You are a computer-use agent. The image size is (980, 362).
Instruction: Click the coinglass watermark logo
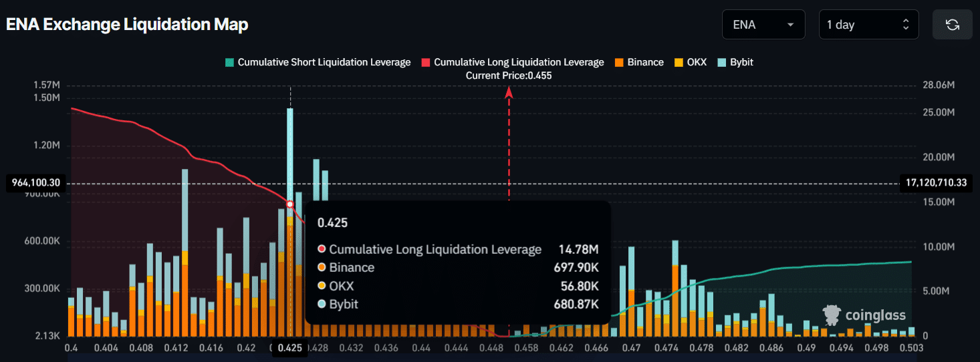[864, 315]
